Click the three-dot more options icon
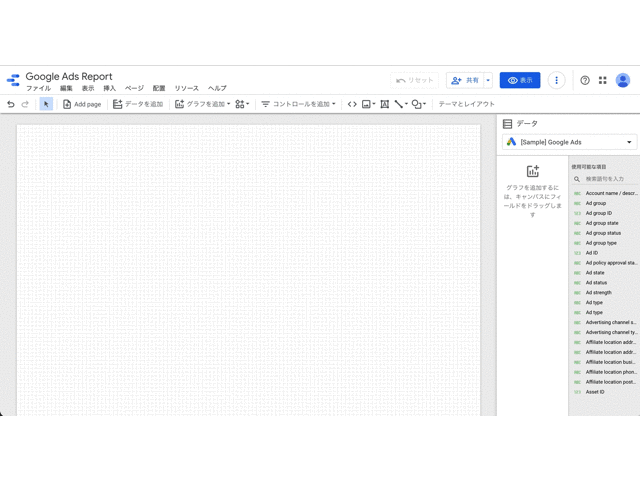640x480 pixels. (x=557, y=80)
